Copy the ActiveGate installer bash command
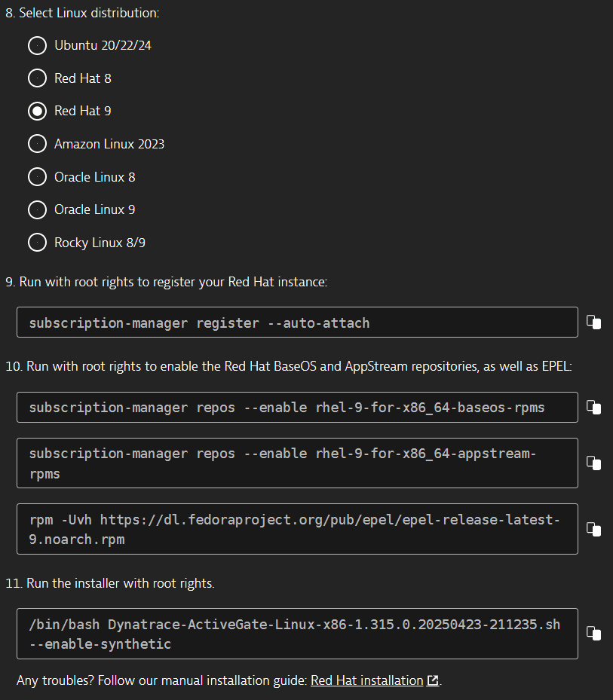613x700 pixels. click(594, 633)
